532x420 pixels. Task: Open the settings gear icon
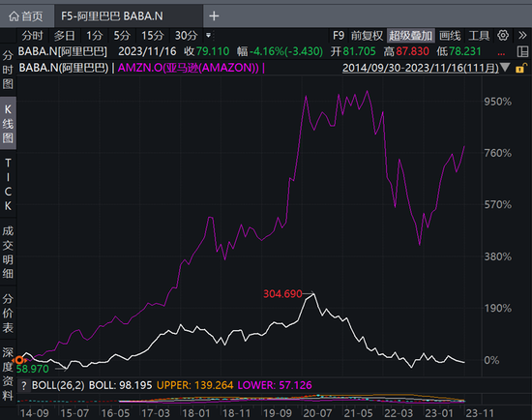pos(503,35)
